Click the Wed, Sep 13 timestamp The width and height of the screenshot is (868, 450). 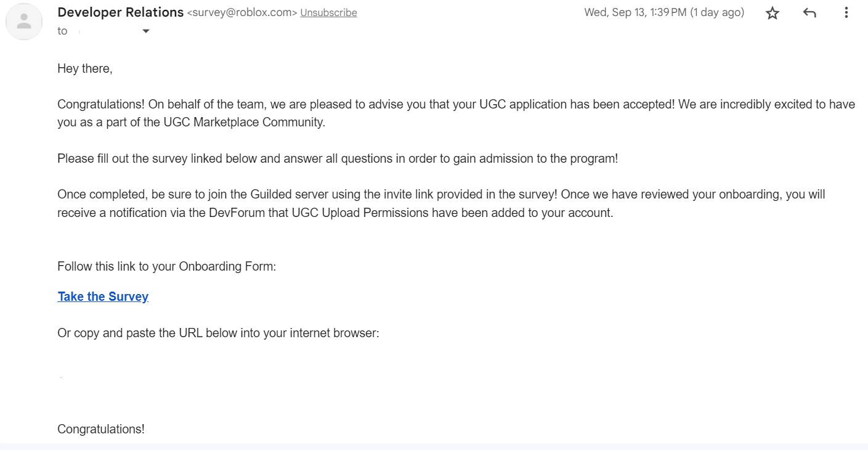(x=635, y=12)
